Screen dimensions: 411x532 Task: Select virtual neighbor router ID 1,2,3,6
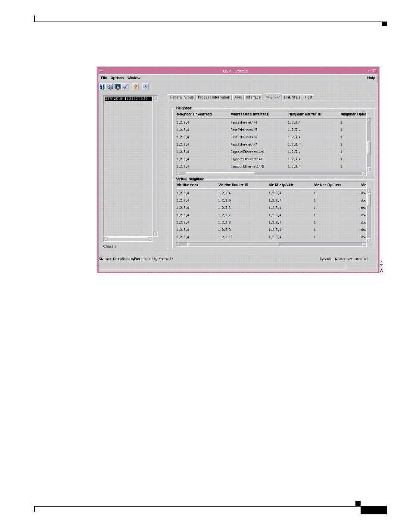coord(224,208)
